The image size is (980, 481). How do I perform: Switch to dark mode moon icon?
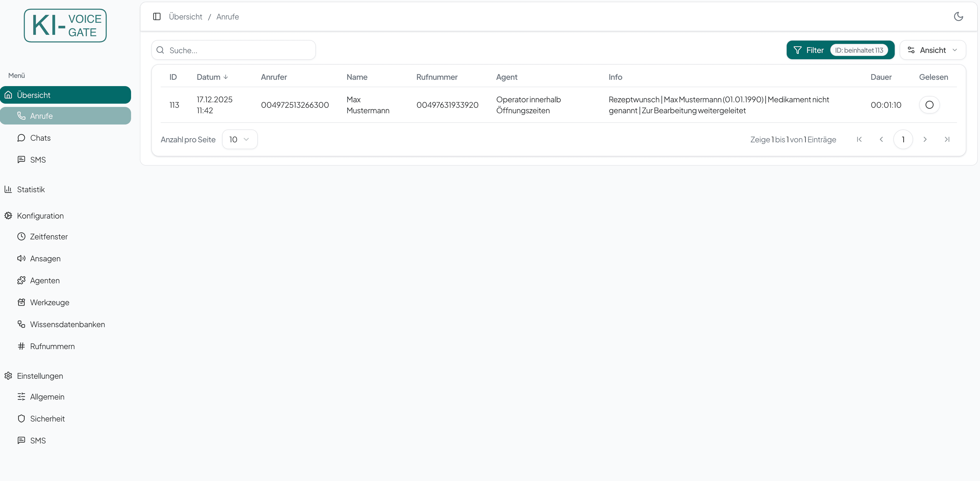(x=958, y=16)
